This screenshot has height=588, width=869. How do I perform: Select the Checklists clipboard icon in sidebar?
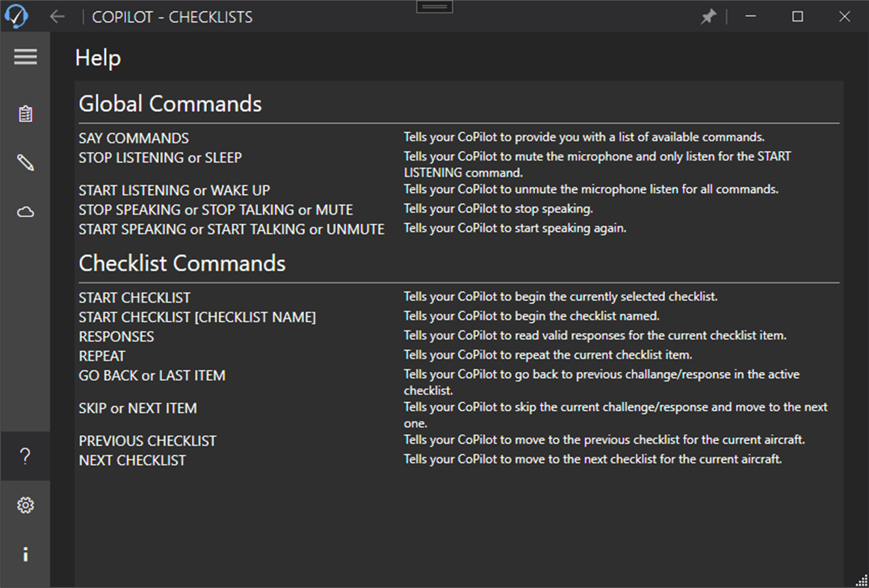(25, 114)
